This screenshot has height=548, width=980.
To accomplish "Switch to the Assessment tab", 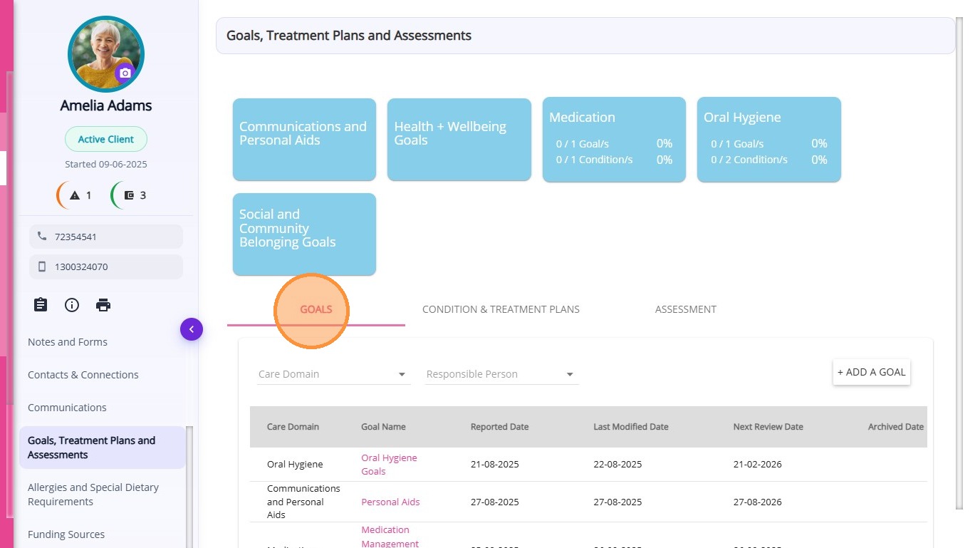I will coord(685,309).
